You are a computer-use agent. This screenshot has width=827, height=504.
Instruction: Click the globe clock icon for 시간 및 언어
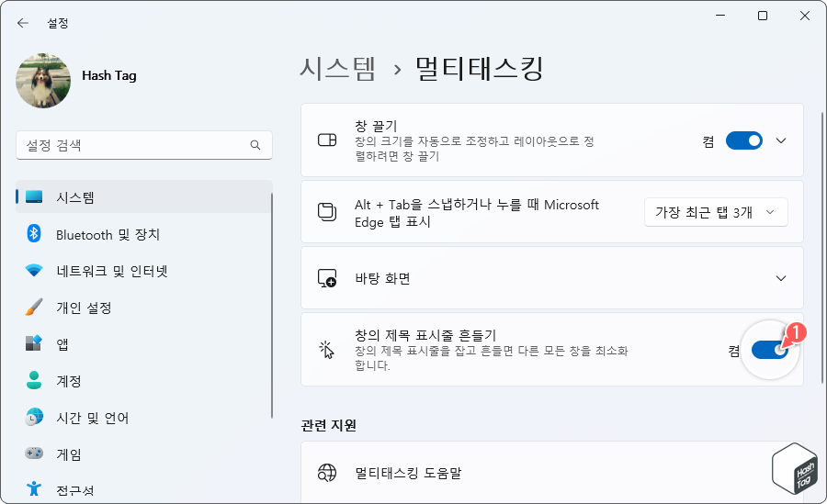point(34,417)
